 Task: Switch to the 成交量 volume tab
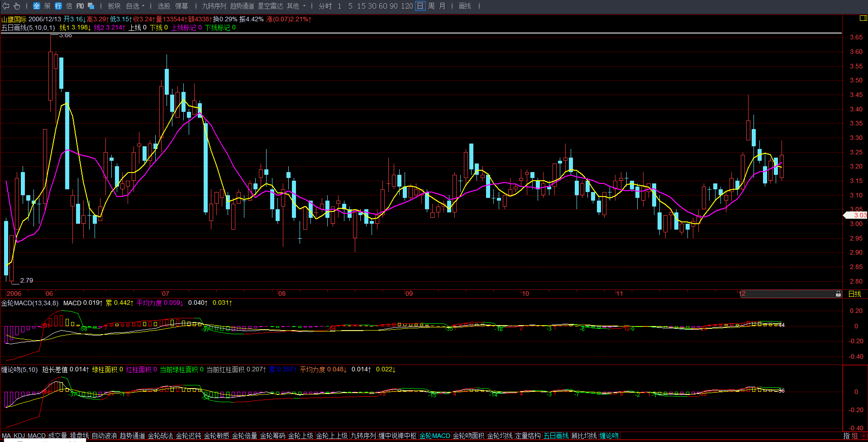pyautogui.click(x=57, y=436)
